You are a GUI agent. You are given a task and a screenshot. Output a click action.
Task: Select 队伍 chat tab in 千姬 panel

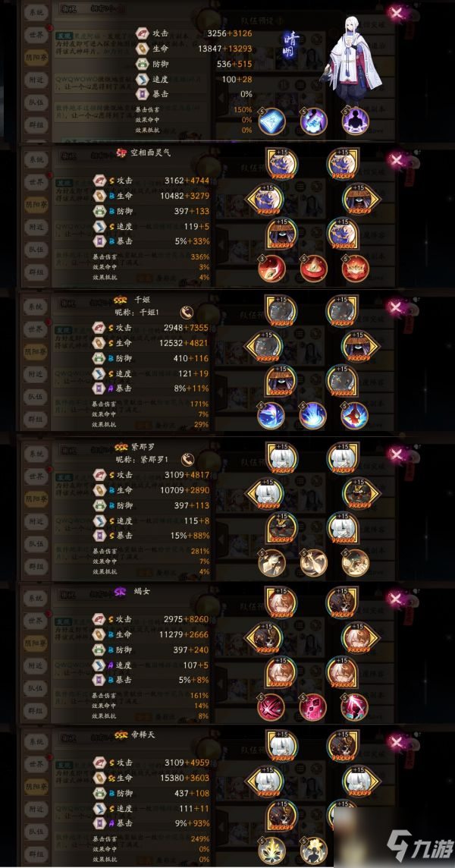pos(36,396)
